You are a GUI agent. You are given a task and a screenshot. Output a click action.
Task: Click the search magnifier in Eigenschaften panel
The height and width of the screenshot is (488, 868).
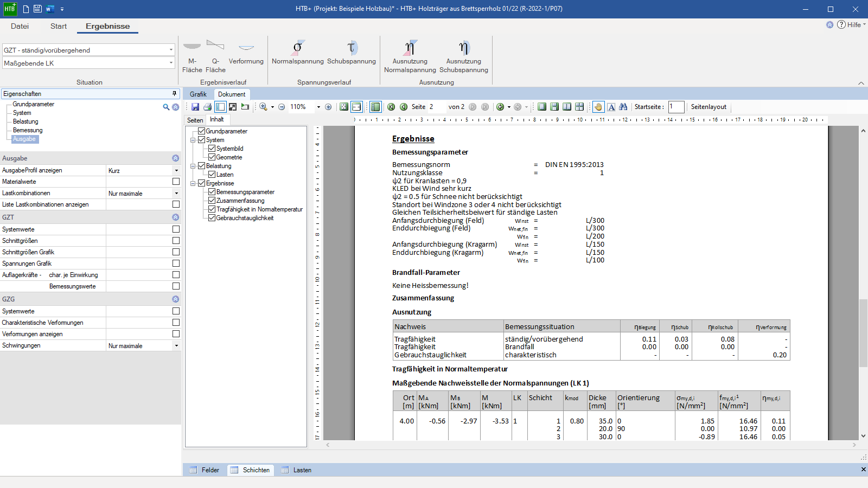point(166,107)
